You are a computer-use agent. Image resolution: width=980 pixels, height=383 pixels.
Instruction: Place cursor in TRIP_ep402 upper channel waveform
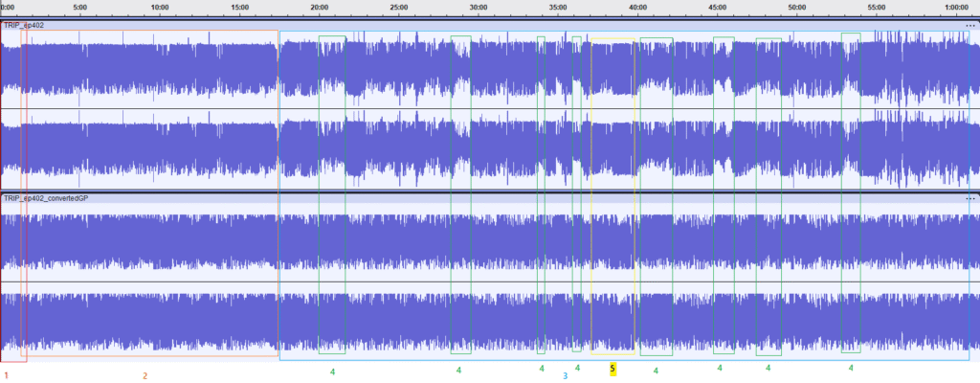(x=490, y=69)
